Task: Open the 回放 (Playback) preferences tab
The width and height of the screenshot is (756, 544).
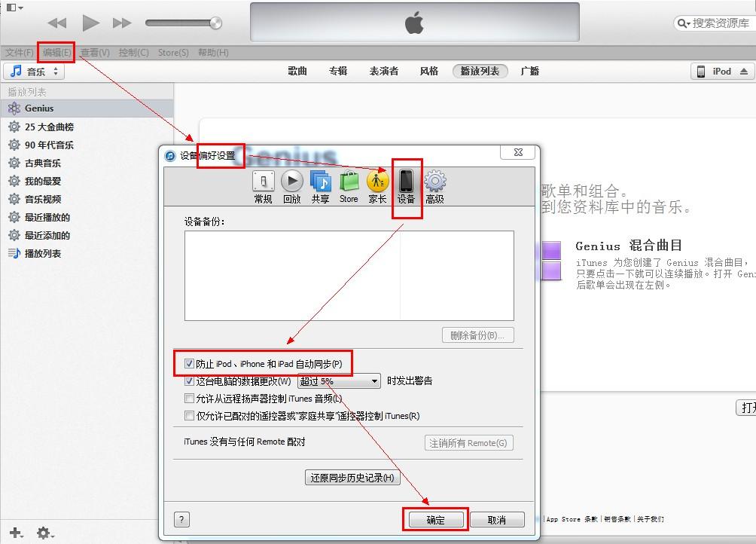Action: click(x=291, y=187)
